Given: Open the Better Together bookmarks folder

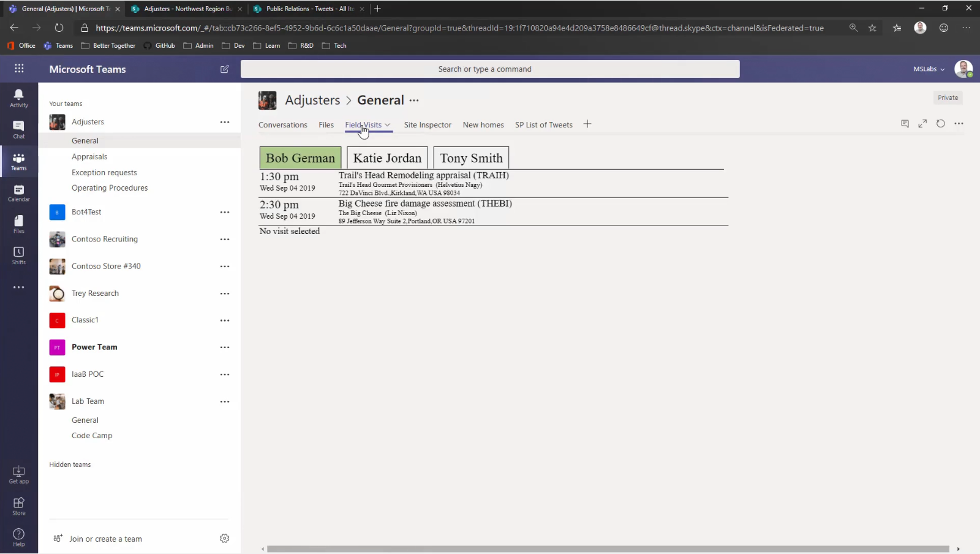Looking at the screenshot, I should [108, 45].
